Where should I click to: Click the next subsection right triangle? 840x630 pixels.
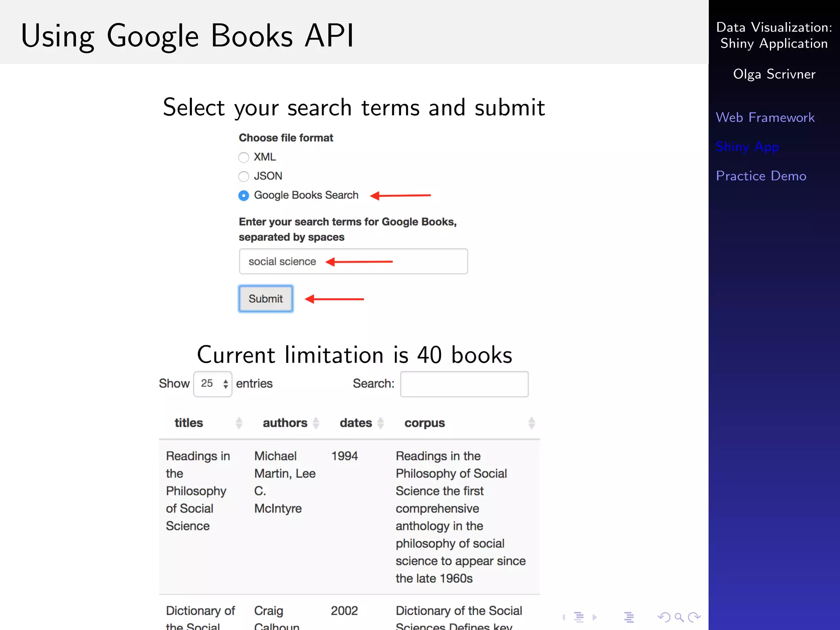(595, 617)
